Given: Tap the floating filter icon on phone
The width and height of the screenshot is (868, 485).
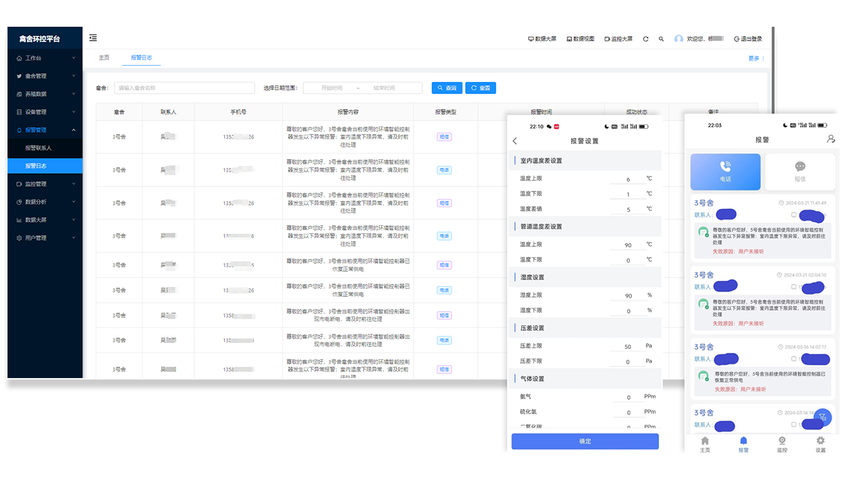Looking at the screenshot, I should [822, 417].
